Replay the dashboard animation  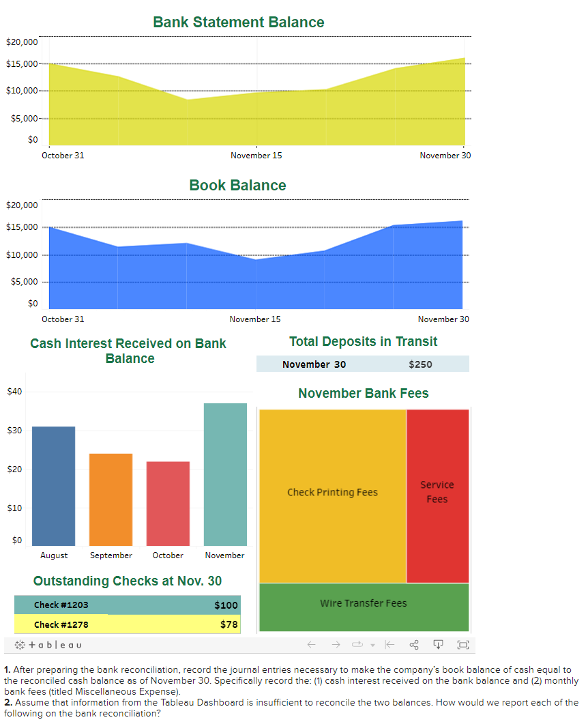[x=356, y=643]
